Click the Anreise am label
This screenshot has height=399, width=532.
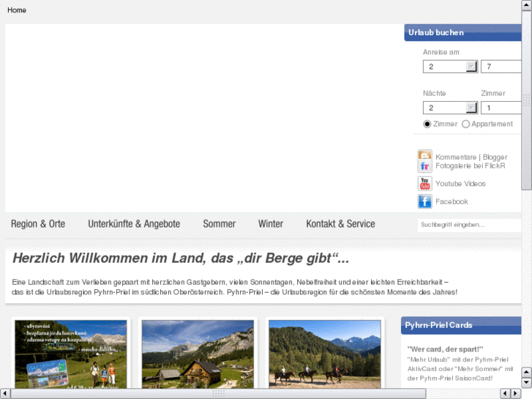pos(441,52)
